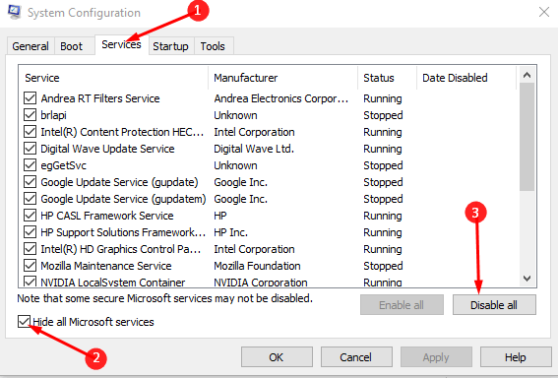Uncheck Google Update Service (gupdatem) checkbox
This screenshot has height=378, width=558.
30,198
